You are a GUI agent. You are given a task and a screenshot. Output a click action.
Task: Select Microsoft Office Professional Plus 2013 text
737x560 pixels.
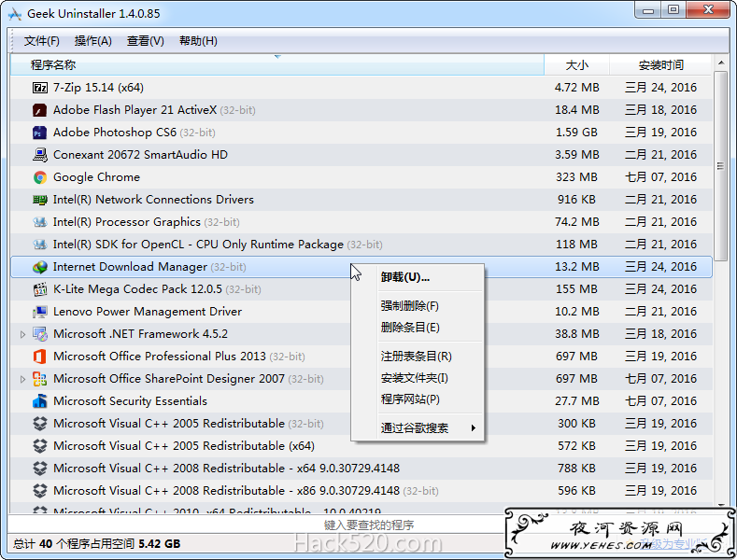click(x=160, y=357)
